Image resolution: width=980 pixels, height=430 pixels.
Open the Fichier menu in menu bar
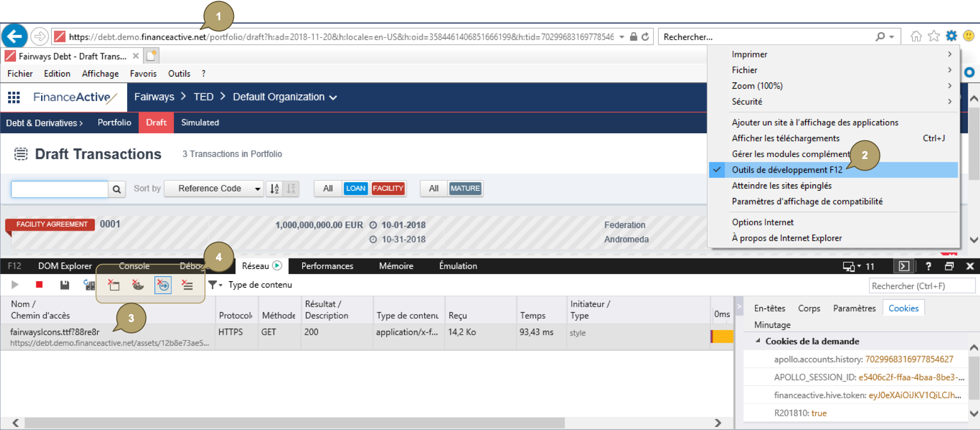pos(20,74)
